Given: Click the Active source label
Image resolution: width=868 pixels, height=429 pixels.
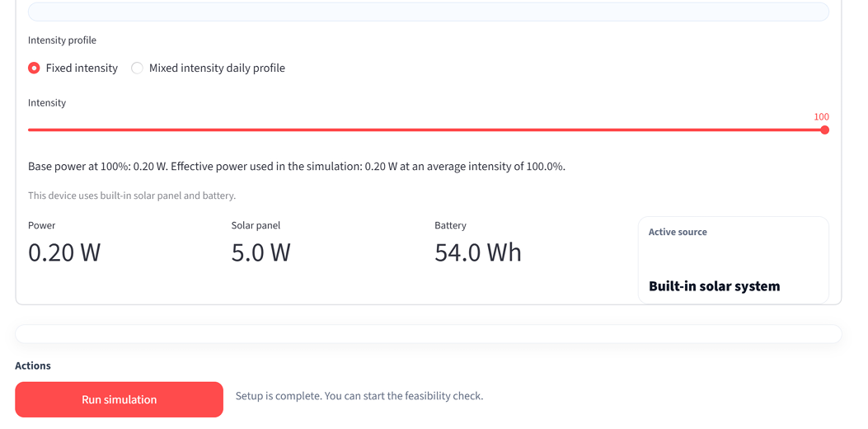Looking at the screenshot, I should coord(678,232).
